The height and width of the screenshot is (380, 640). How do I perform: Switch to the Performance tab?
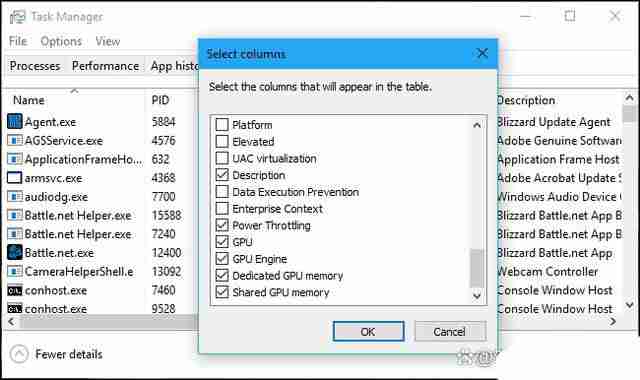[105, 66]
